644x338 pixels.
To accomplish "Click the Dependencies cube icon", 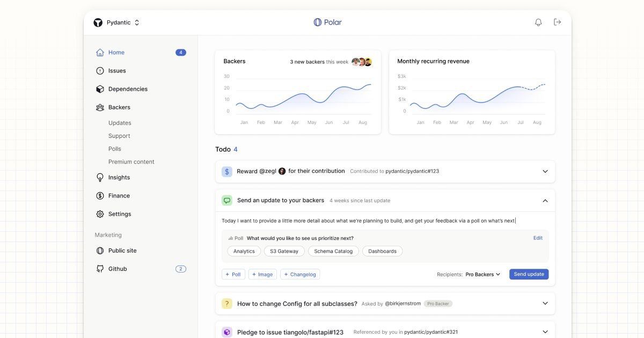I will click(x=100, y=89).
